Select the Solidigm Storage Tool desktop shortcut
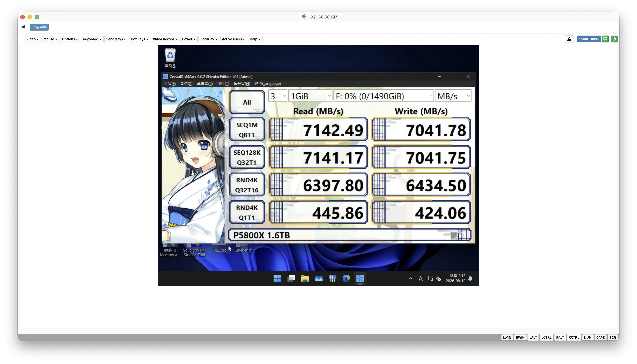The image size is (637, 364). [194, 250]
